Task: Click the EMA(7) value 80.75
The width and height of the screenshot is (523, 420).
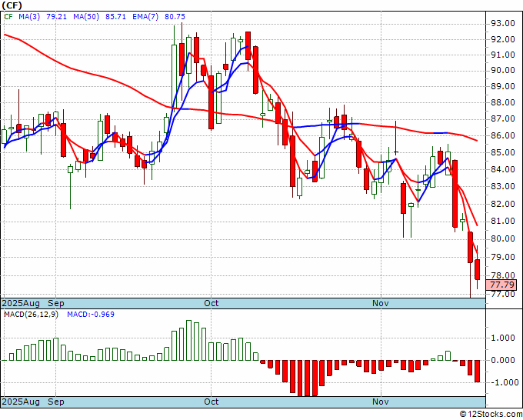Action: (175, 17)
